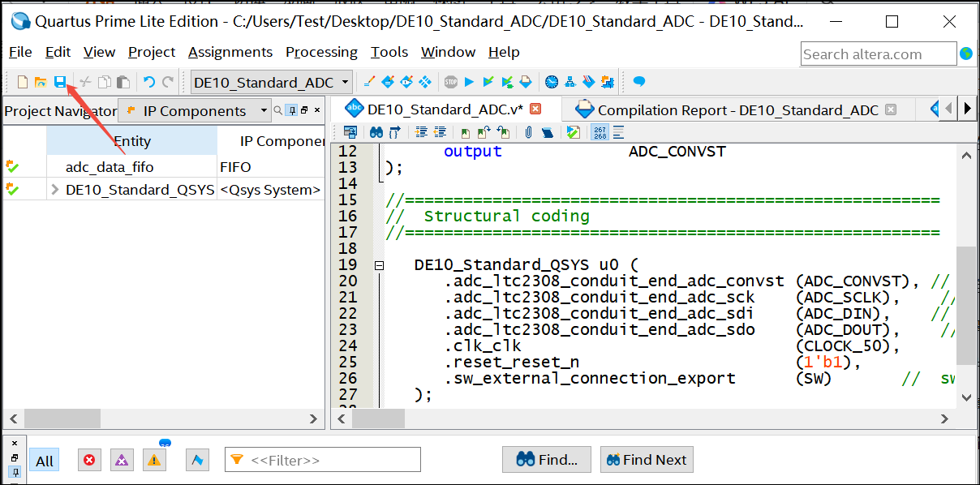Image resolution: width=980 pixels, height=485 pixels.
Task: Open the Assignments menu
Action: pyautogui.click(x=230, y=52)
